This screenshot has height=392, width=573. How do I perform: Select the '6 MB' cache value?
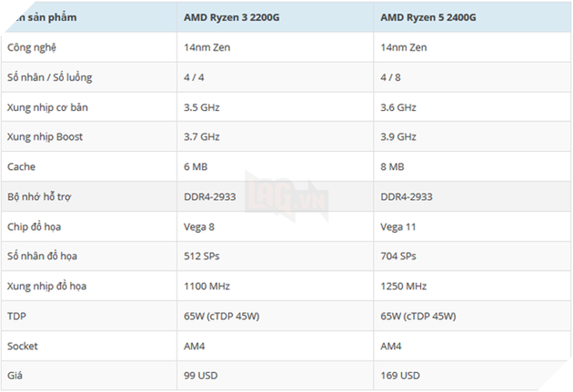tap(196, 167)
